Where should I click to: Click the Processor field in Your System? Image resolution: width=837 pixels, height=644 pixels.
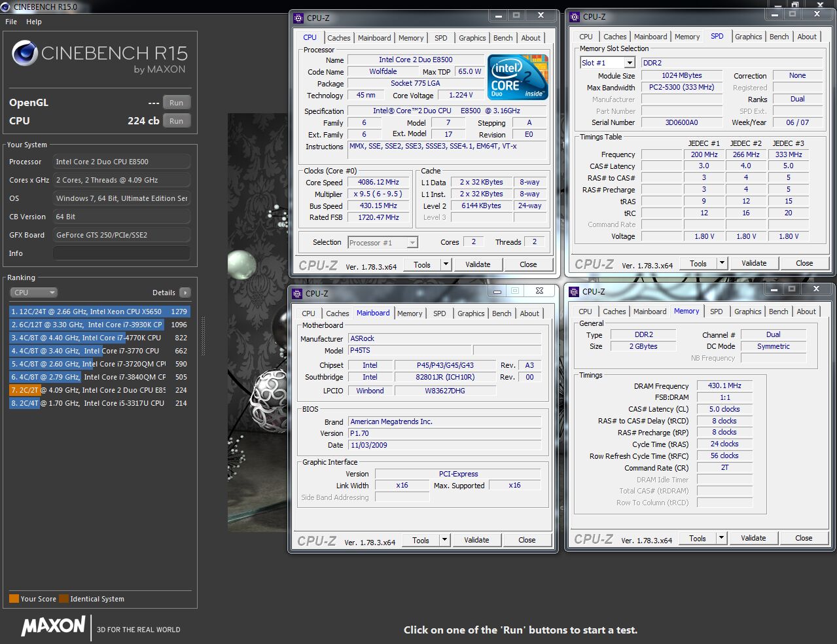[122, 162]
